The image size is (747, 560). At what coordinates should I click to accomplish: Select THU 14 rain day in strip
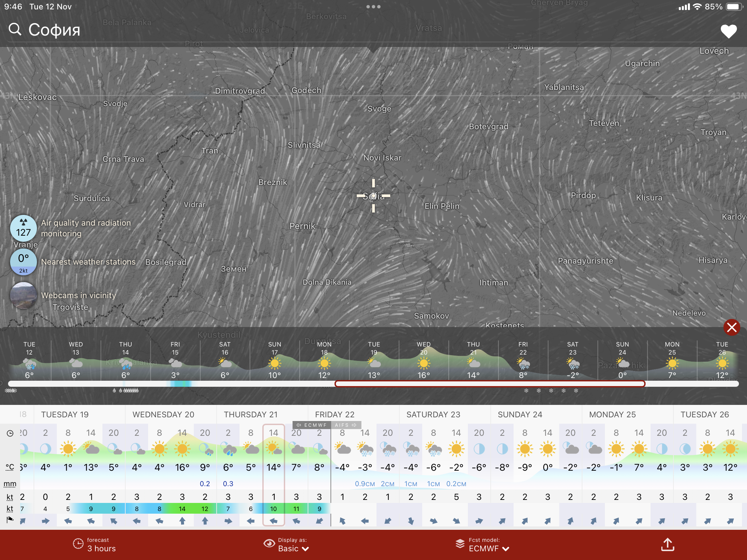point(125,360)
